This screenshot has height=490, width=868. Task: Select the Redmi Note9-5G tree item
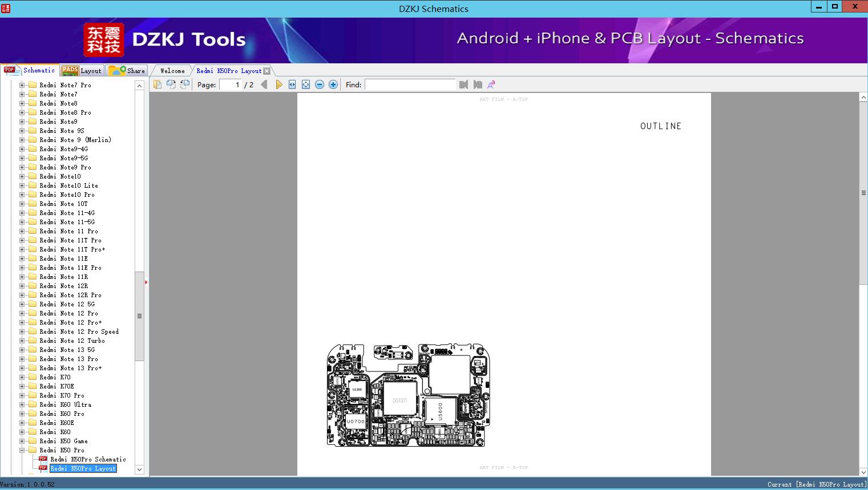(x=63, y=158)
